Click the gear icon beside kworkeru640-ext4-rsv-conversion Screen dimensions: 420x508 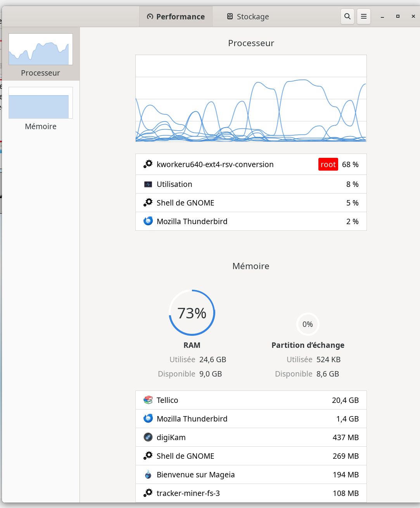(x=148, y=164)
